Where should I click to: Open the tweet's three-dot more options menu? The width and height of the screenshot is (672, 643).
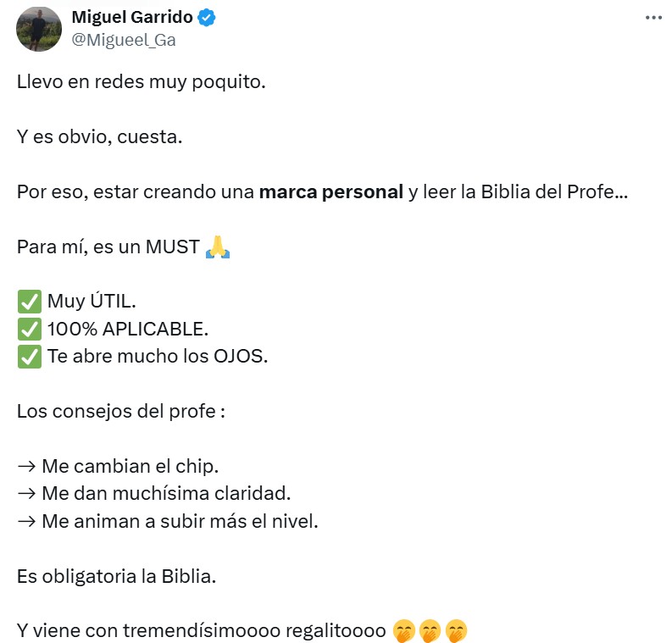pos(653,18)
